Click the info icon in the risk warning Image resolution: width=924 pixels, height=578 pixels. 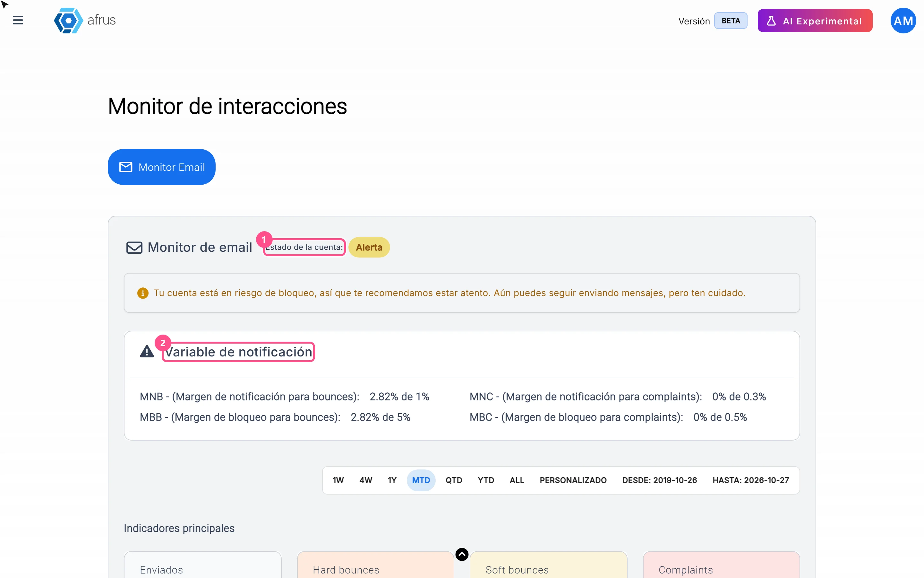point(143,293)
